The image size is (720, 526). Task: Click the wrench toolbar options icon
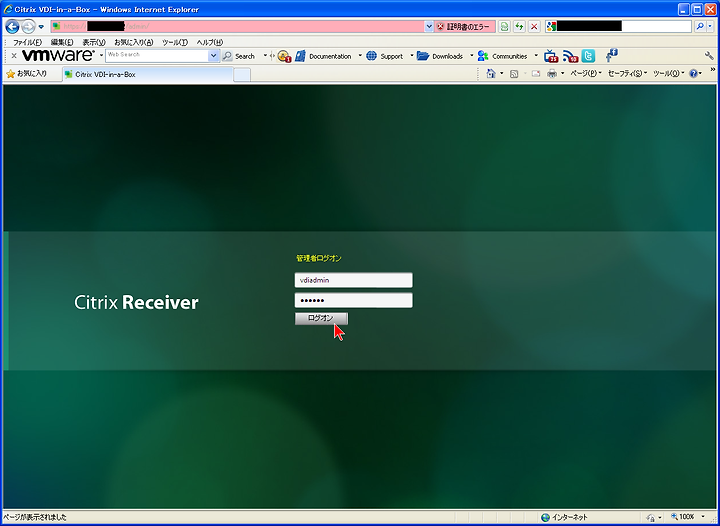point(709,56)
